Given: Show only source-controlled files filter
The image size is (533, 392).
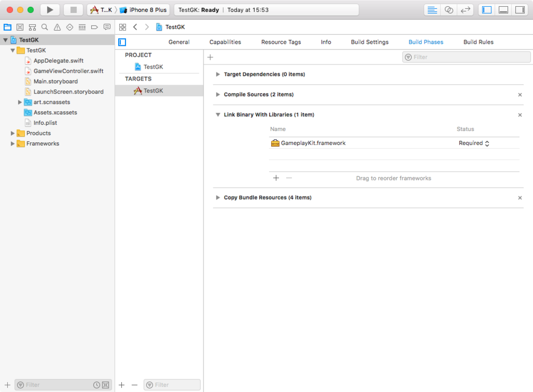Looking at the screenshot, I should click(x=106, y=385).
